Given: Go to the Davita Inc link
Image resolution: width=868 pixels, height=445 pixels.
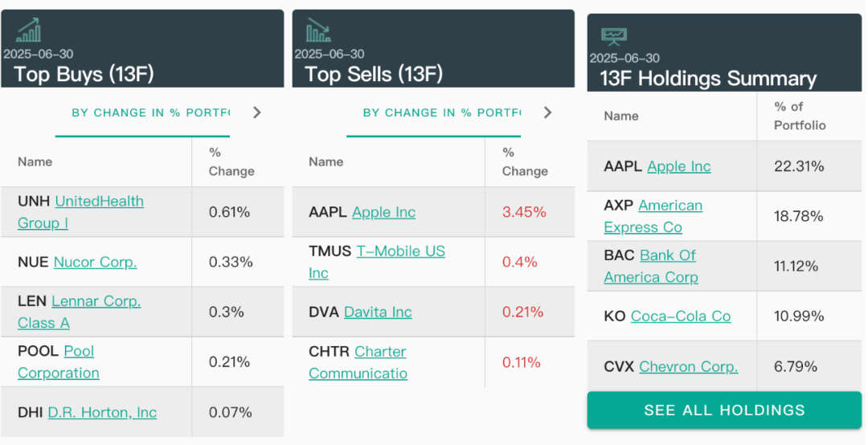Looking at the screenshot, I should 378,312.
